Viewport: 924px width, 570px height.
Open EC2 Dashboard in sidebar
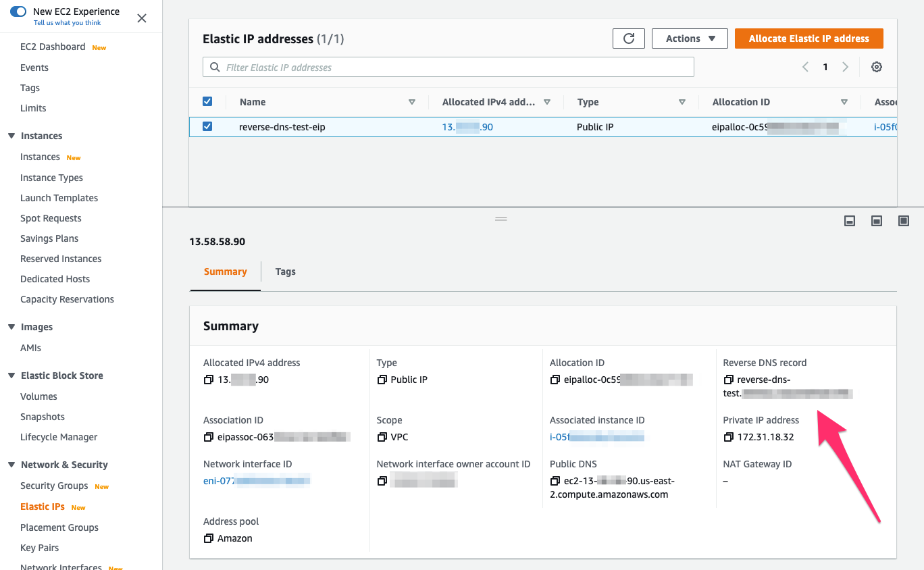pyautogui.click(x=53, y=47)
